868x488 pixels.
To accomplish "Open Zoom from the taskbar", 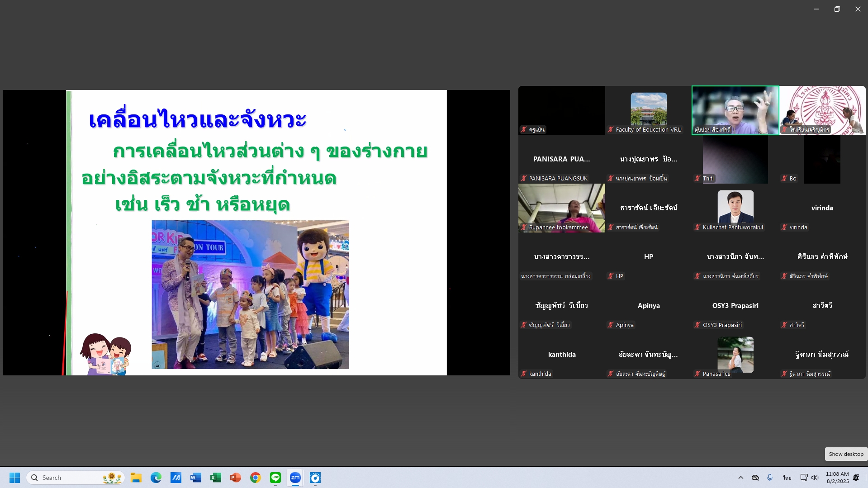I will [x=295, y=478].
